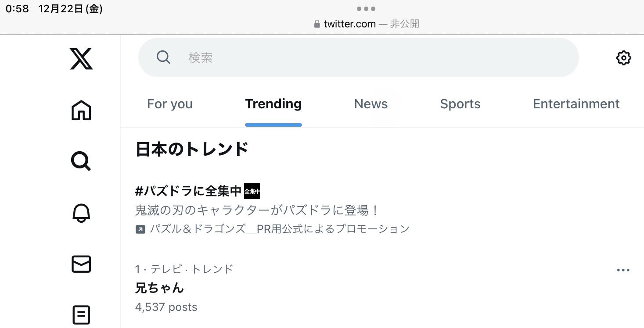Open the 兄ちゃん trending topic
Image resolution: width=644 pixels, height=328 pixels.
160,288
